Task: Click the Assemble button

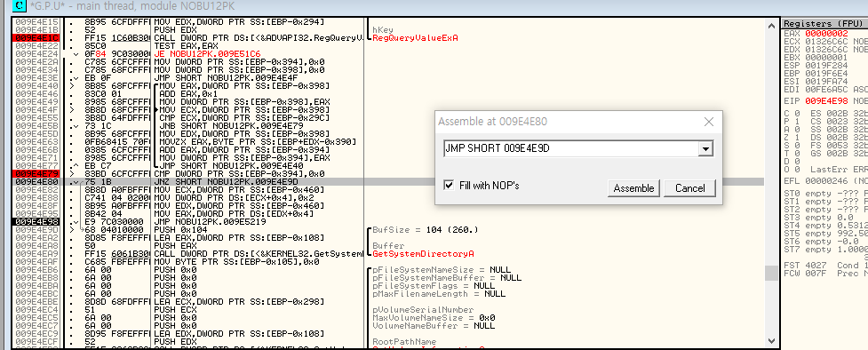Action: pyautogui.click(x=633, y=187)
